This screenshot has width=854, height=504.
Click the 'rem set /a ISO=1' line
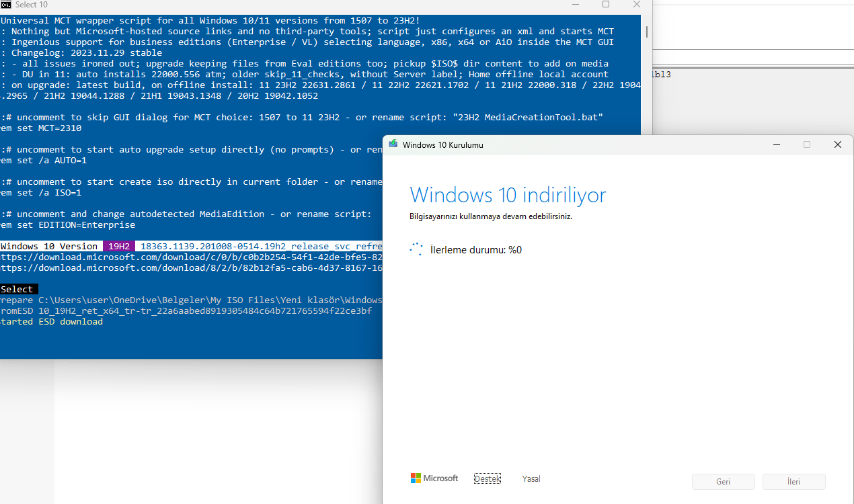pyautogui.click(x=41, y=193)
